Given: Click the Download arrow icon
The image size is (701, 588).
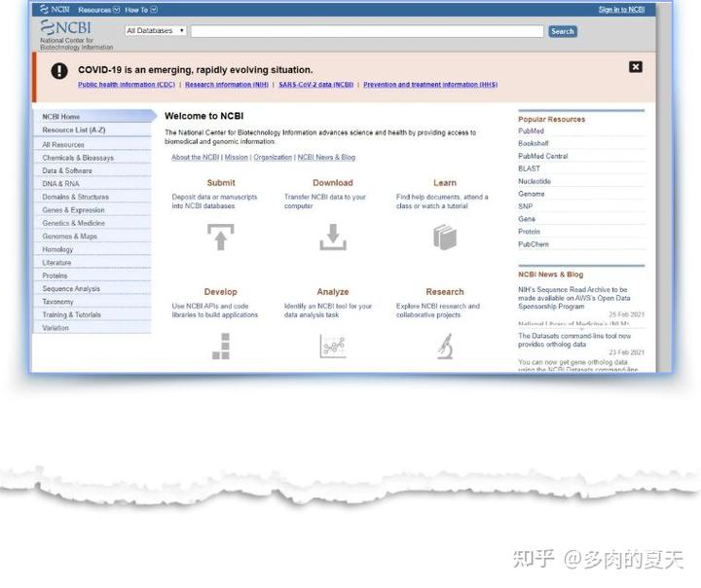Looking at the screenshot, I should tap(333, 237).
